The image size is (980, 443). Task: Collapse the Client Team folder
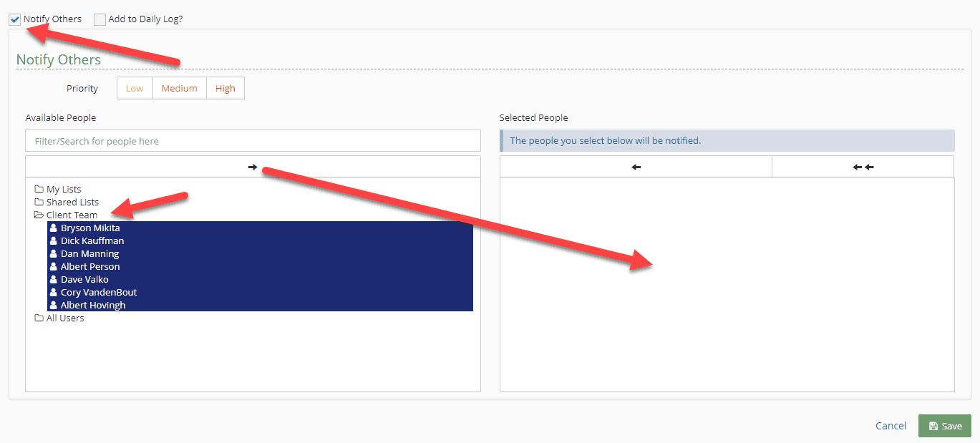[x=72, y=215]
